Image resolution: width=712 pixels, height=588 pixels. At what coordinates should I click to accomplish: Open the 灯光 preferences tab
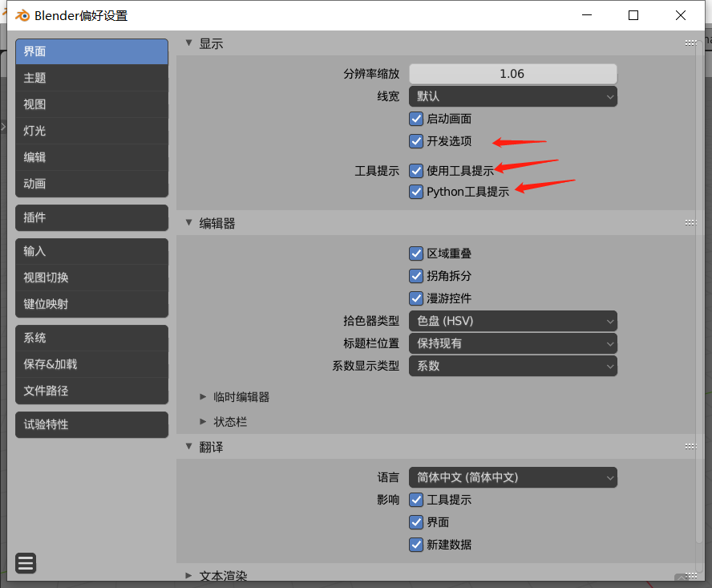pos(91,131)
